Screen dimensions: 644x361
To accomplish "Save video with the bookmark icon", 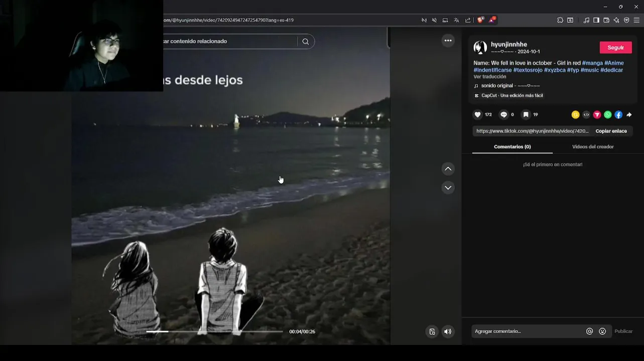I will (526, 115).
